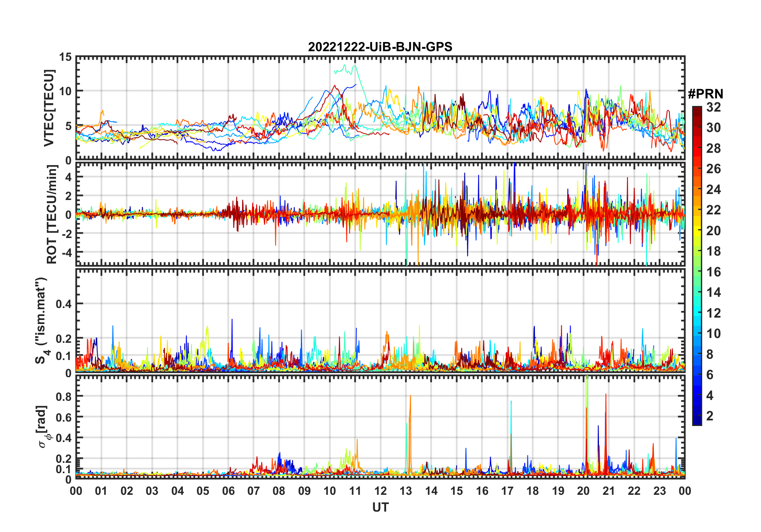This screenshot has width=761, height=532.
Task: Click colorbar tick label 24
Action: tap(713, 189)
